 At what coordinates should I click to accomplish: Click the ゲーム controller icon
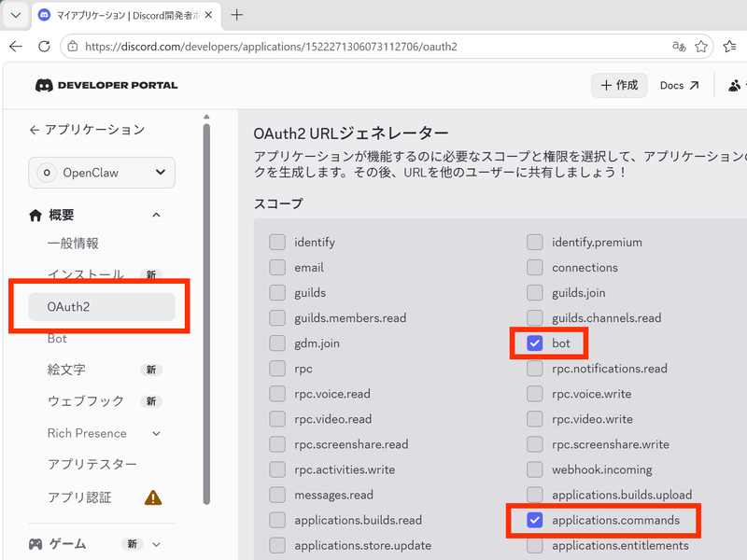(x=35, y=544)
